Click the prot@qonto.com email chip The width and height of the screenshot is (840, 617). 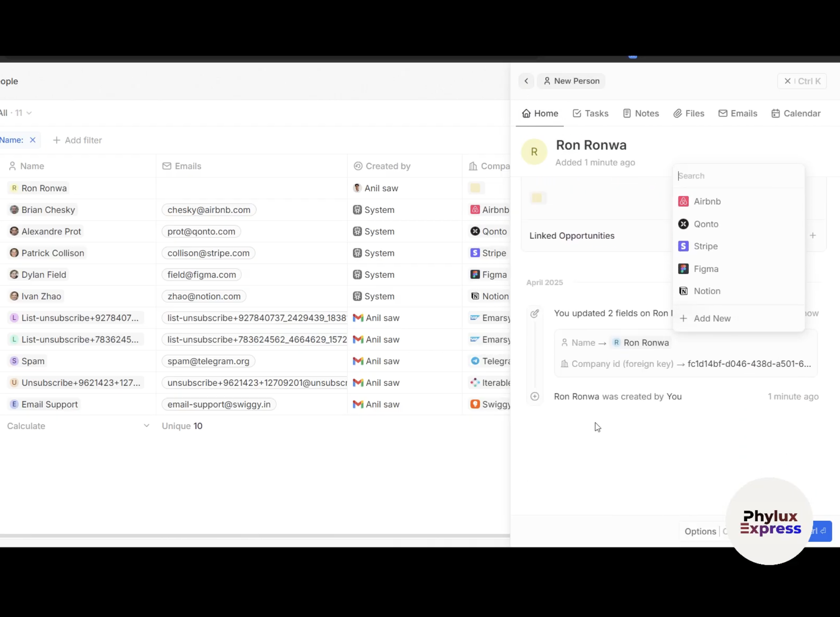point(202,231)
